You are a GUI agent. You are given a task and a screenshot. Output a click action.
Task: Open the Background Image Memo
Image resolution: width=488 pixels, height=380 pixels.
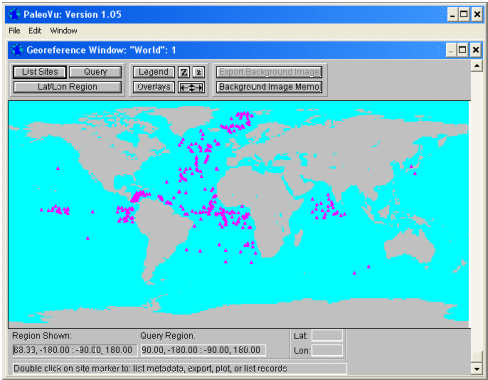coord(269,87)
